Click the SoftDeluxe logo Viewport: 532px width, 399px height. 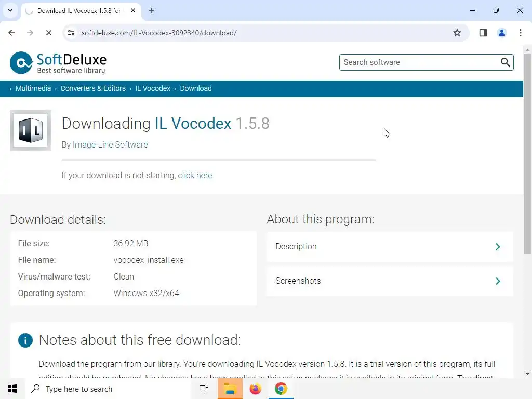pos(58,63)
